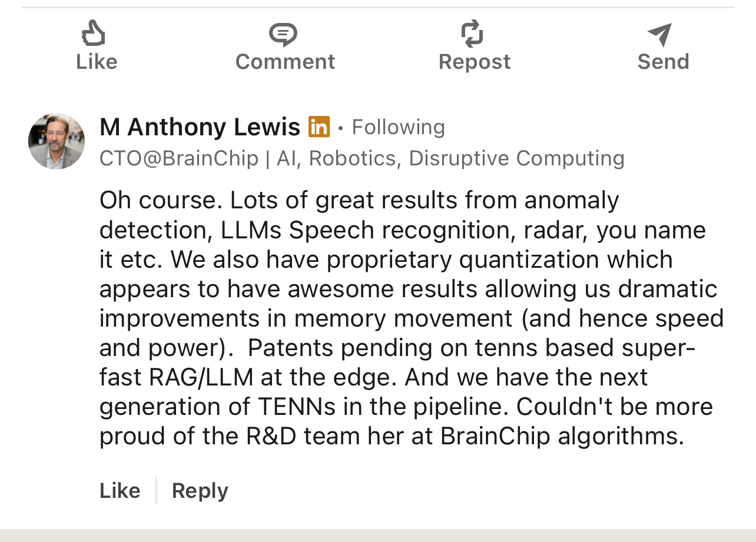
Task: Toggle the Following status next to name
Action: pyautogui.click(x=398, y=127)
